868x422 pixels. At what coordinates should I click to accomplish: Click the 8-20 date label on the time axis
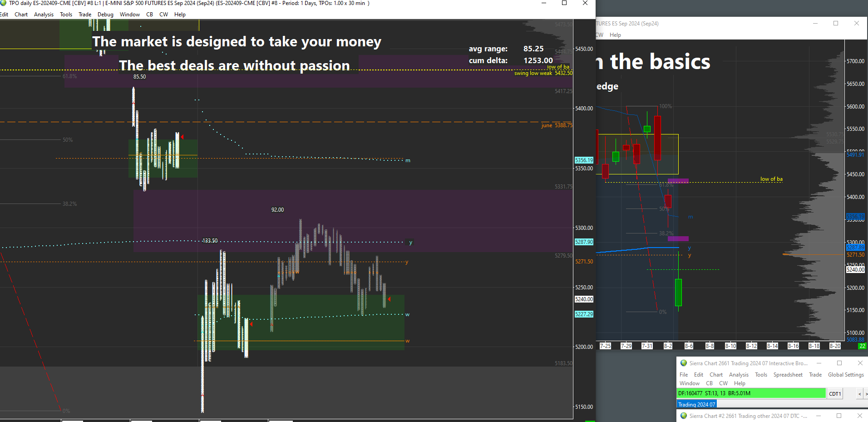point(835,346)
